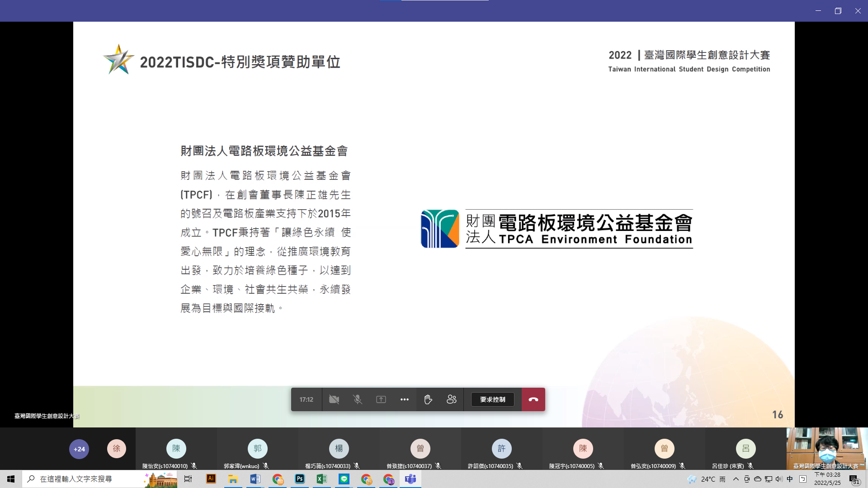Expand hidden icons in the system tray

(735, 479)
